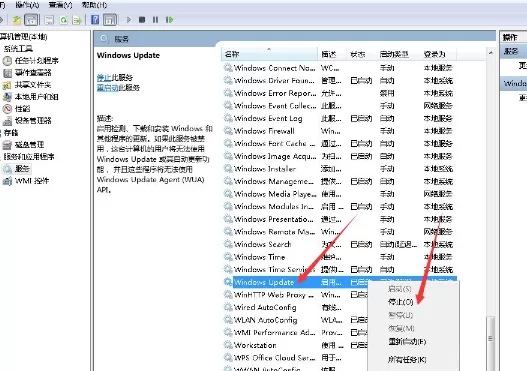Screen dimensions: 527x371
Task: Click gear icon of Wired AutoConfig row
Action: tap(228, 307)
